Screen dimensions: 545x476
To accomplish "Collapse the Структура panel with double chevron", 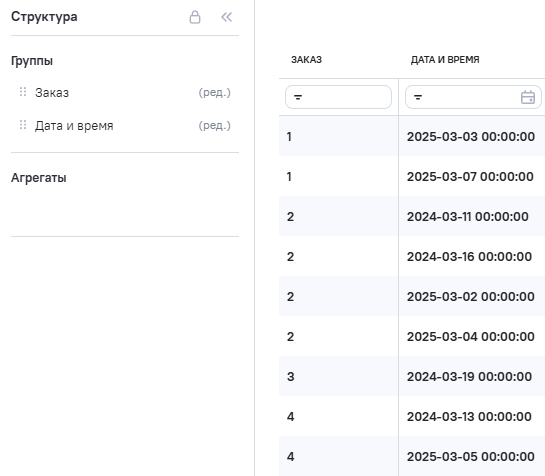I will (227, 17).
